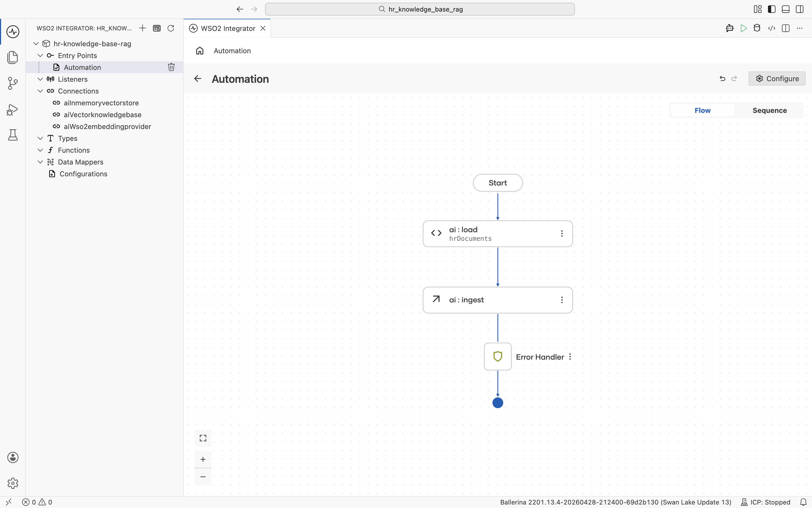Open the Accounts icon in activity bar
The height and width of the screenshot is (508, 812).
tap(13, 457)
